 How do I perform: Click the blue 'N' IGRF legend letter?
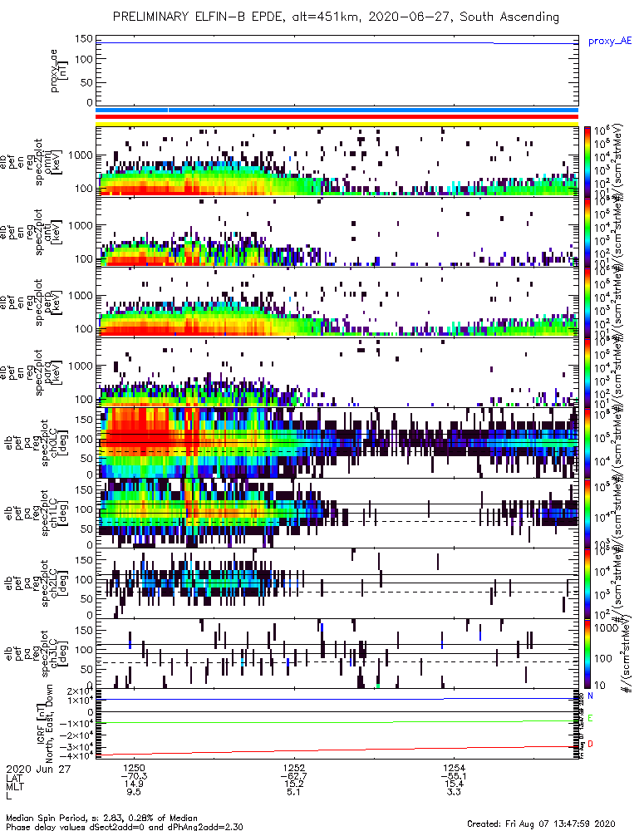591,696
